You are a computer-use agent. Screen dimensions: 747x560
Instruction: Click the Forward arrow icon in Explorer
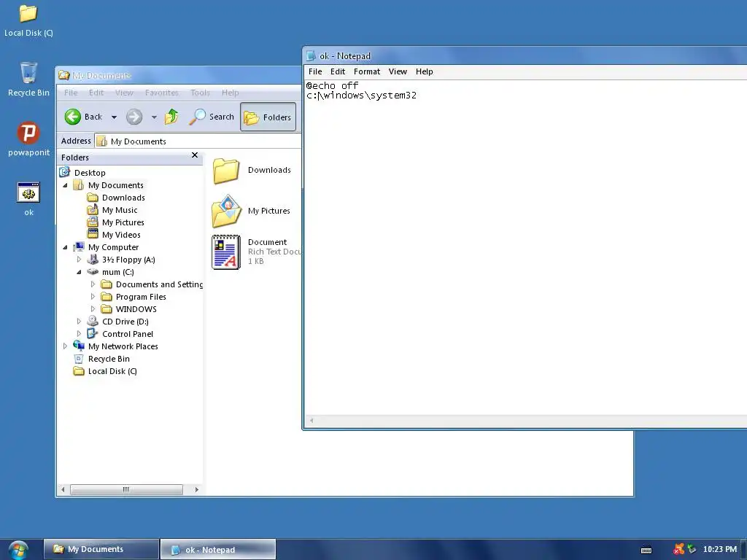pyautogui.click(x=134, y=117)
